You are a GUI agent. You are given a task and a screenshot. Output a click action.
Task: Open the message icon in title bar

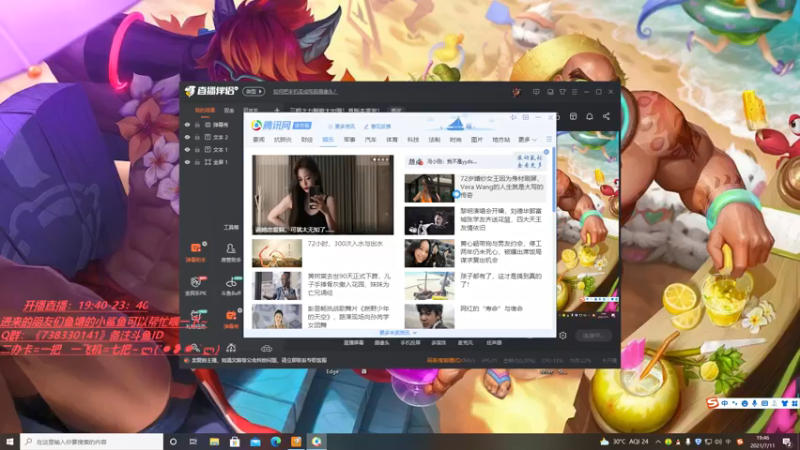[536, 92]
